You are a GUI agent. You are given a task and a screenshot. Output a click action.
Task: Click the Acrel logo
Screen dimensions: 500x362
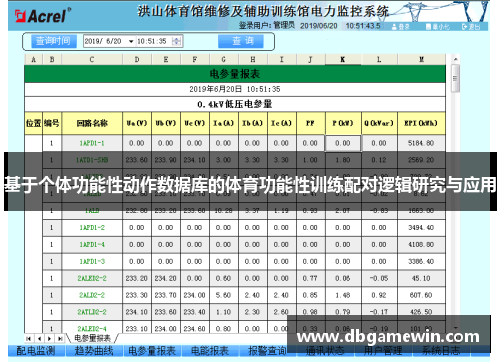click(x=43, y=16)
